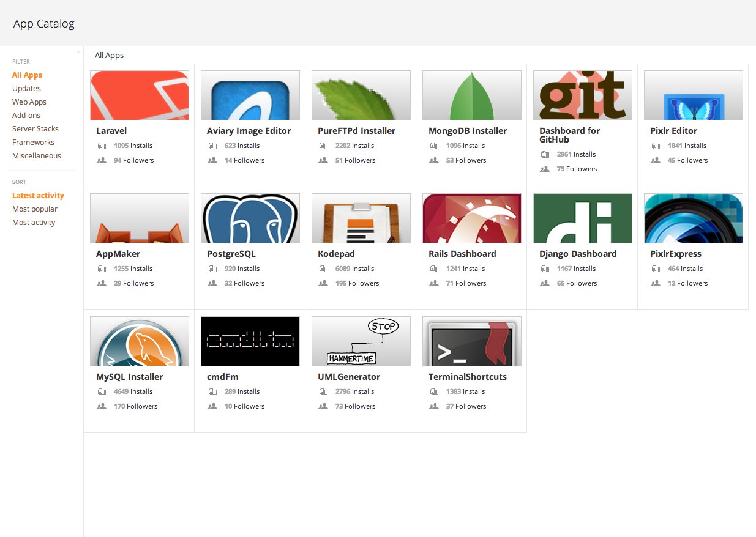Viewport: 756px width, 537px height.
Task: Click the cmdFm title
Action: [222, 377]
